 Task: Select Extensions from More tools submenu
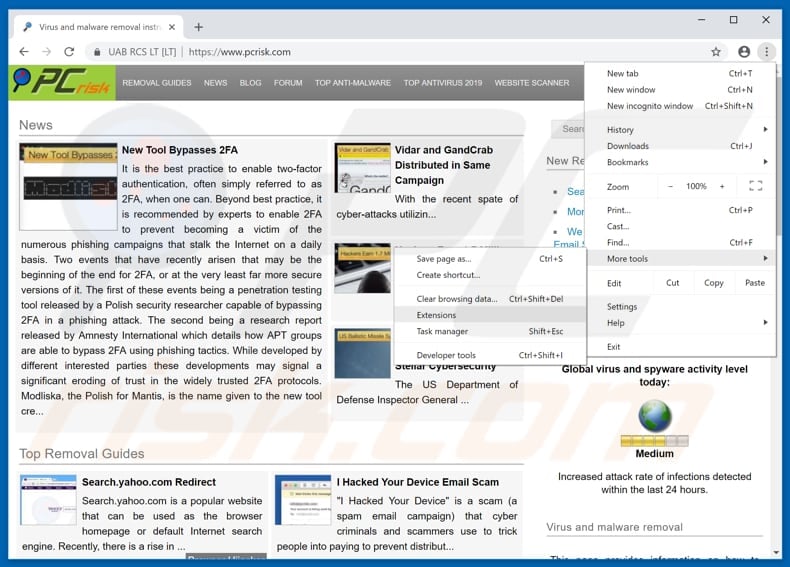point(436,315)
